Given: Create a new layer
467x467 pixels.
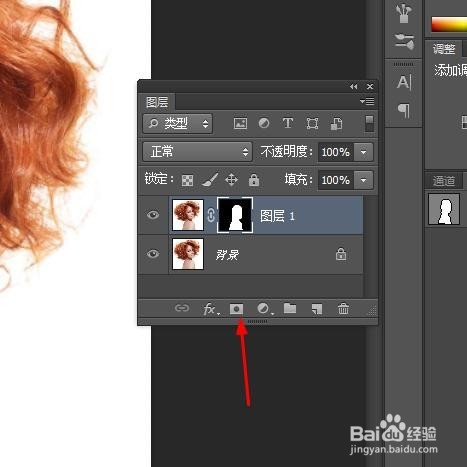Looking at the screenshot, I should point(317,309).
